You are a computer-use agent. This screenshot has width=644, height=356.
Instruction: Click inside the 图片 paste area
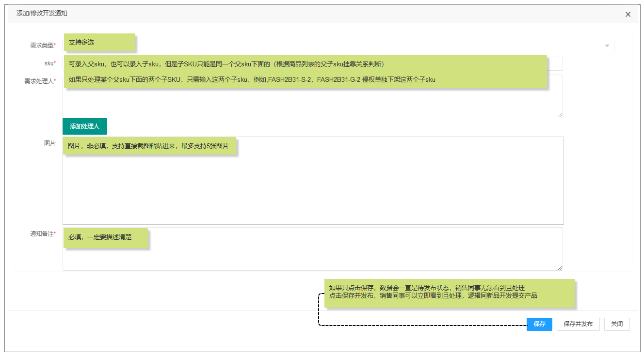point(313,180)
